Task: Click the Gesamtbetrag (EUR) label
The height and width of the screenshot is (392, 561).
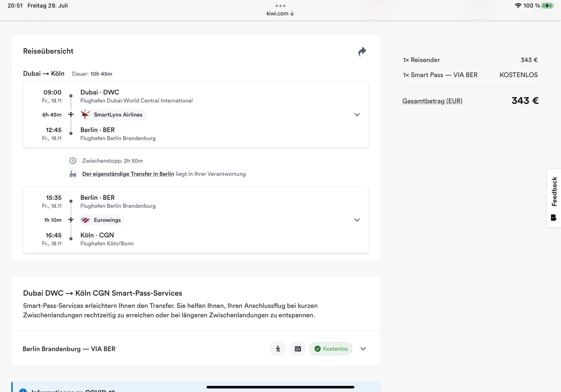Action: point(432,101)
